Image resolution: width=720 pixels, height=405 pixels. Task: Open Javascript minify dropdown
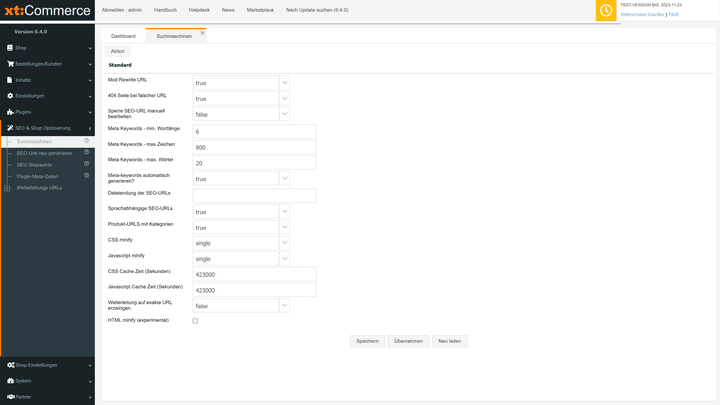[x=284, y=259]
